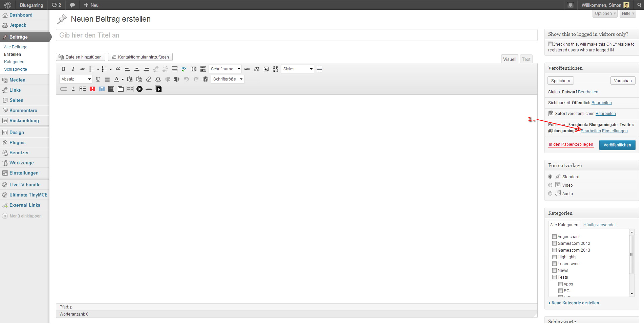Insert the tabs shortcode icon
Viewport: 644px width, 324px height.
[121, 89]
